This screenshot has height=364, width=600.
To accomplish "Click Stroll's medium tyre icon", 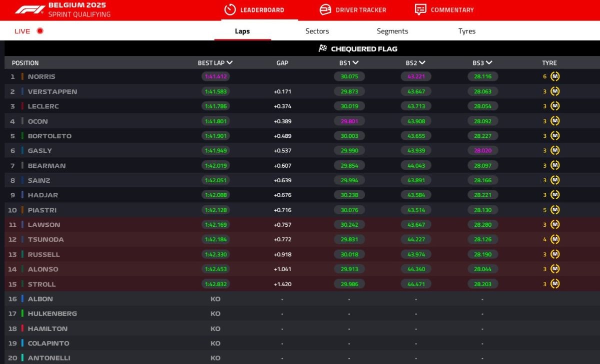I will [555, 284].
